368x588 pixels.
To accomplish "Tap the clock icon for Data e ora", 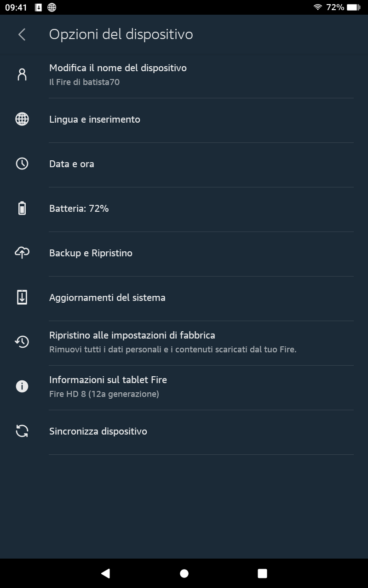I will pos(22,164).
